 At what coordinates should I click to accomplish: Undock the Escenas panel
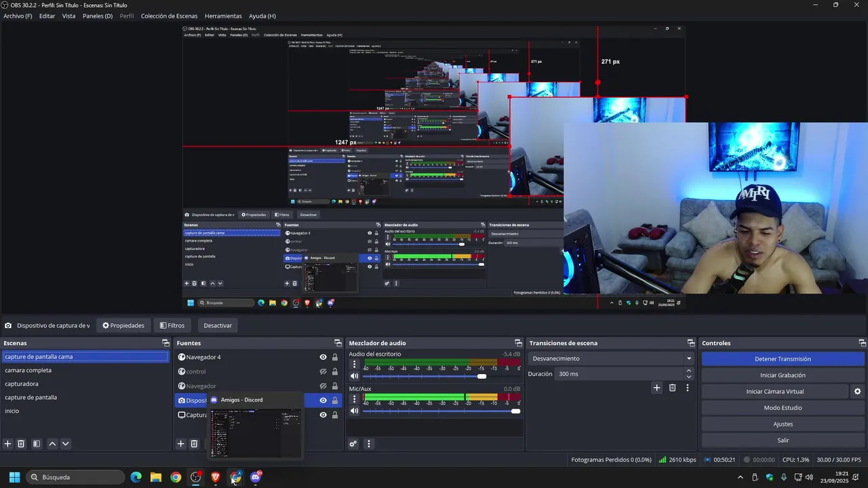165,343
